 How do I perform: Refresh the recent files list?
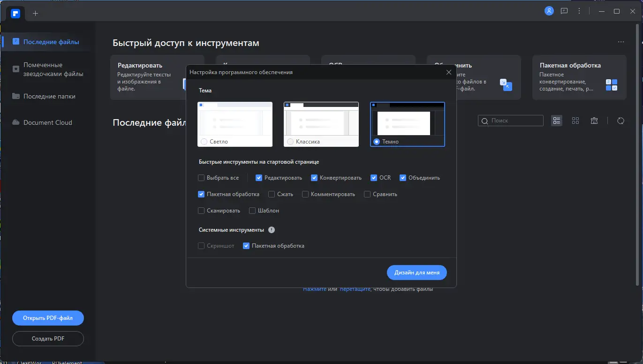click(621, 121)
